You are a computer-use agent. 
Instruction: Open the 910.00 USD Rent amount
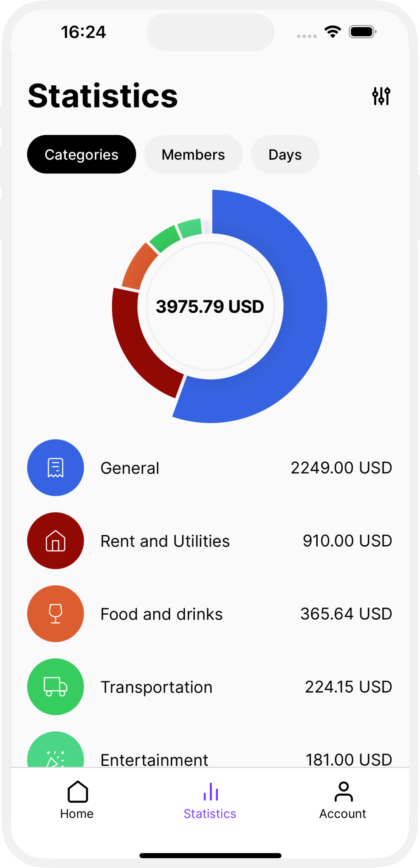pos(347,541)
